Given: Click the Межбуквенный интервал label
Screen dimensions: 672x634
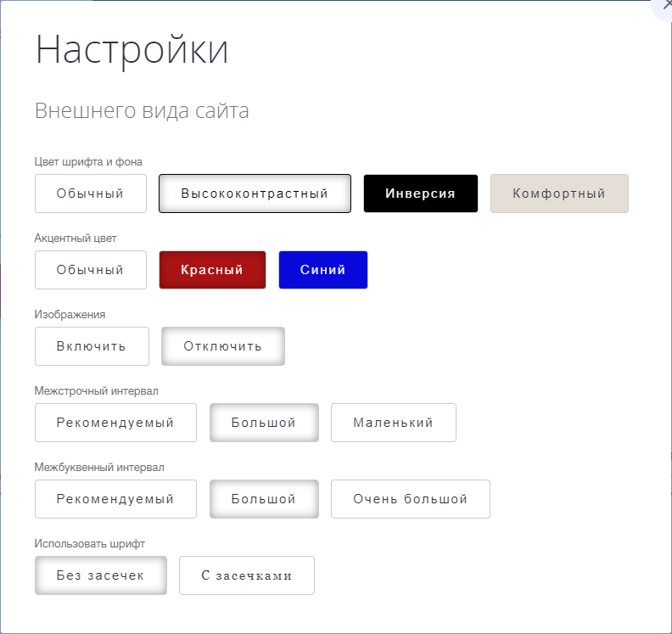Looking at the screenshot, I should [x=99, y=467].
